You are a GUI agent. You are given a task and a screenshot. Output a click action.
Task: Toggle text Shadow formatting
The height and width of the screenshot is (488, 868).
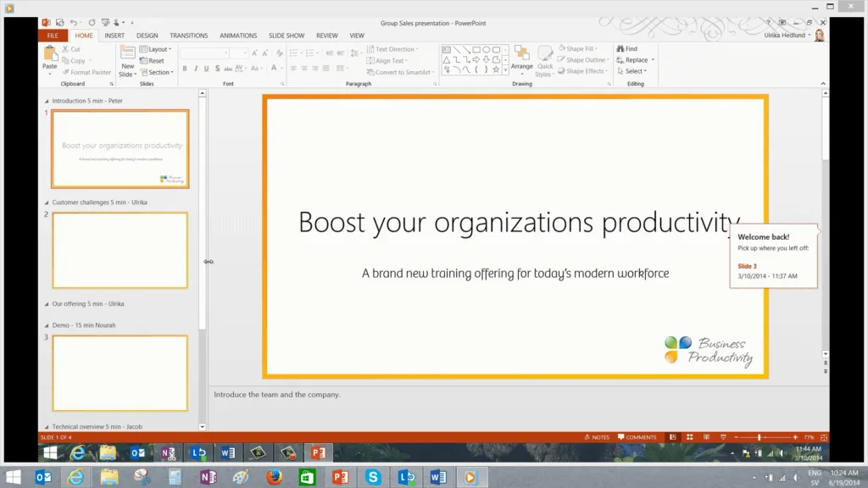point(217,69)
